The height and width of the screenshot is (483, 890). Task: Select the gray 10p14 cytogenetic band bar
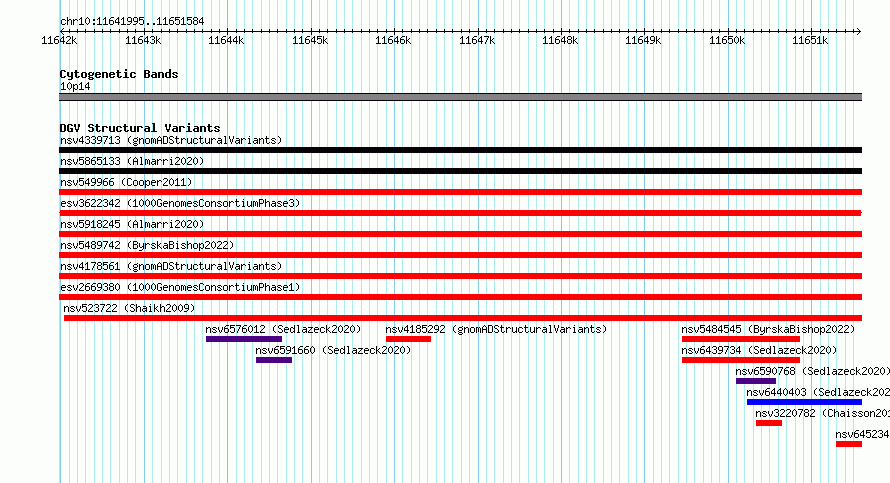tap(460, 97)
